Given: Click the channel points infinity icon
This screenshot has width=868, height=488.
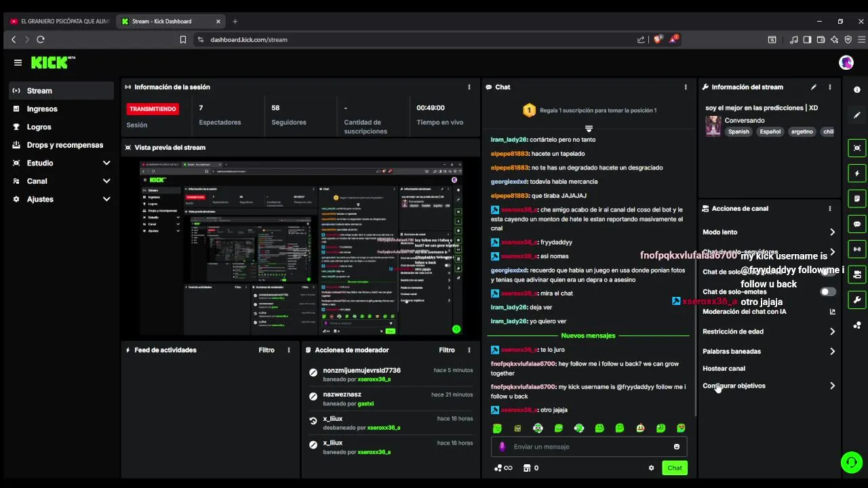Looking at the screenshot, I should pyautogui.click(x=503, y=468).
